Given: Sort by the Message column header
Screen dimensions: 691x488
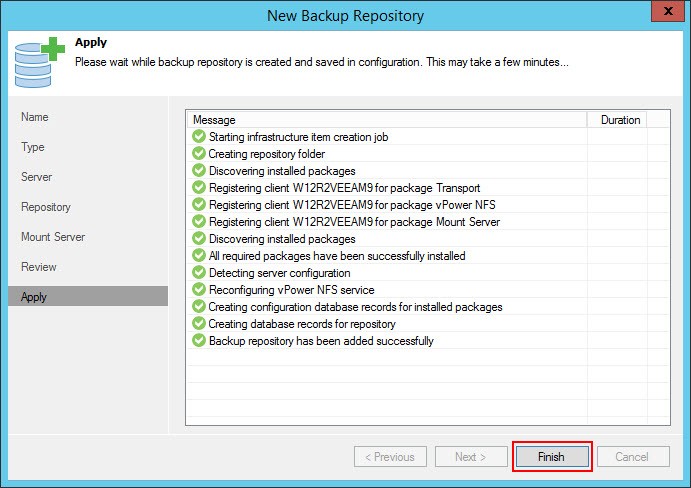Looking at the screenshot, I should (x=387, y=120).
